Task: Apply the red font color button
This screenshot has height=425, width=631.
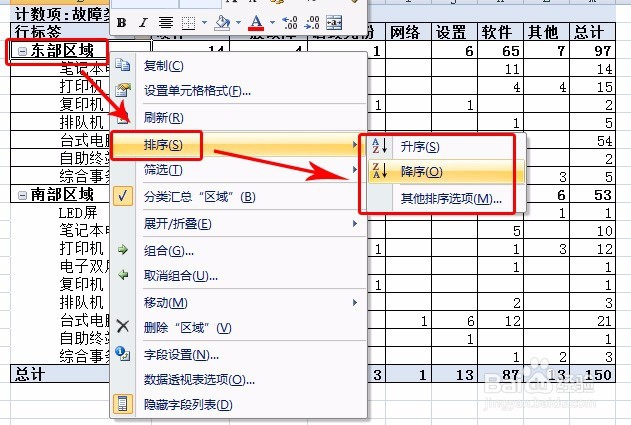Action: pos(256,23)
